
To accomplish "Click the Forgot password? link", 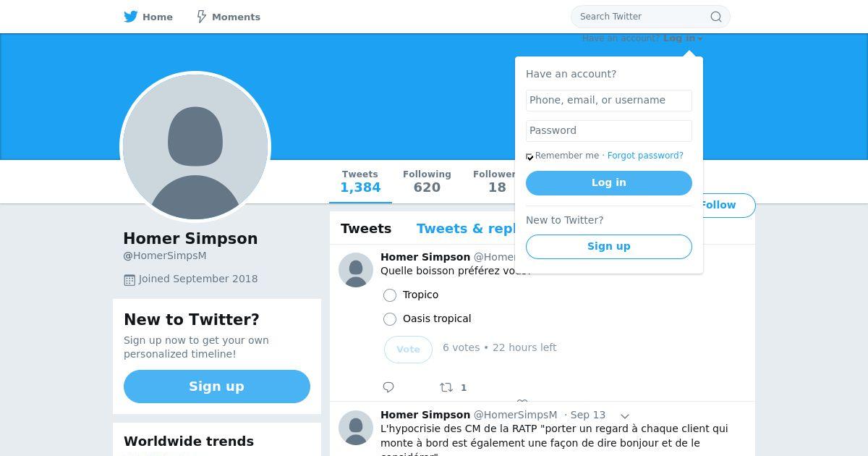I will click(x=645, y=156).
